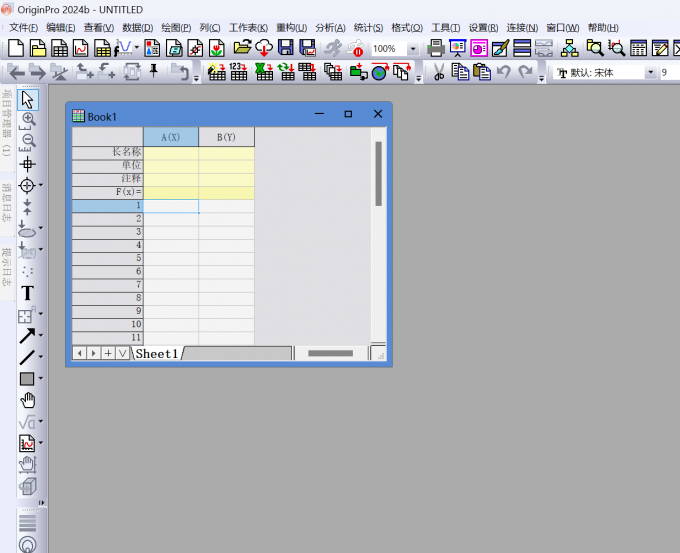This screenshot has height=553, width=680.
Task: Click the Paste clipboard icon
Action: [482, 72]
